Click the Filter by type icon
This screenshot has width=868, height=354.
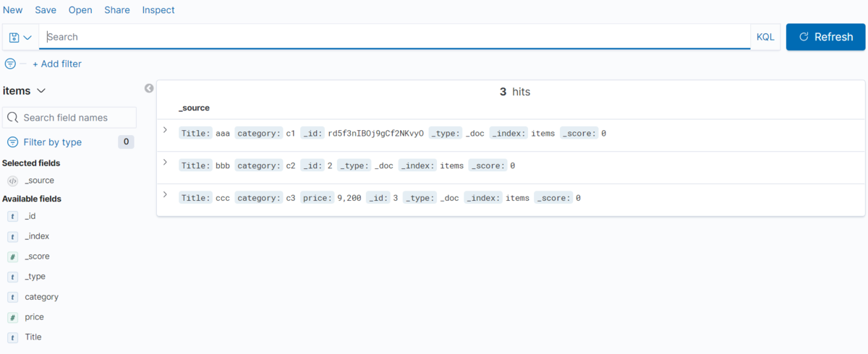point(12,142)
